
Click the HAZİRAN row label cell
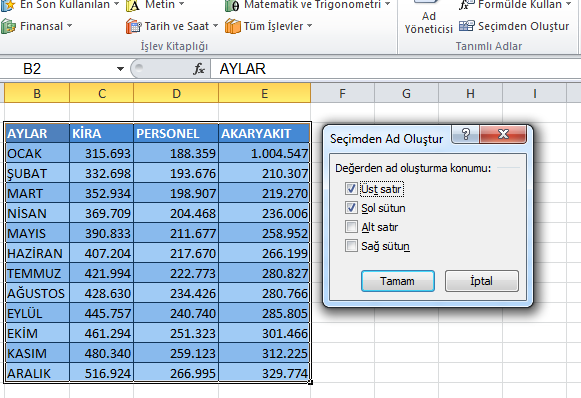[37, 253]
